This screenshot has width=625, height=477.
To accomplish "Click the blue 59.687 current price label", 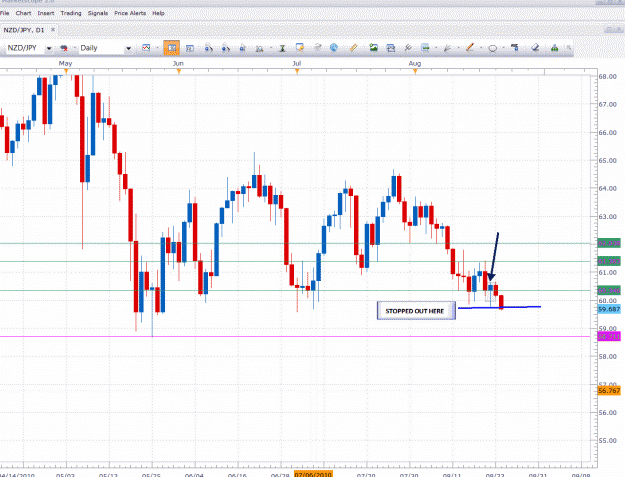I will [x=609, y=309].
